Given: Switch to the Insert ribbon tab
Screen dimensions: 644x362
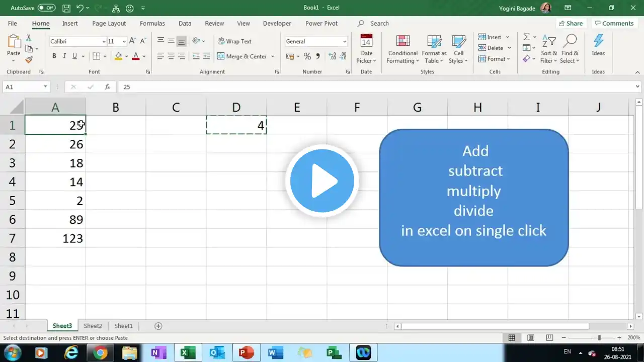Looking at the screenshot, I should tap(70, 23).
